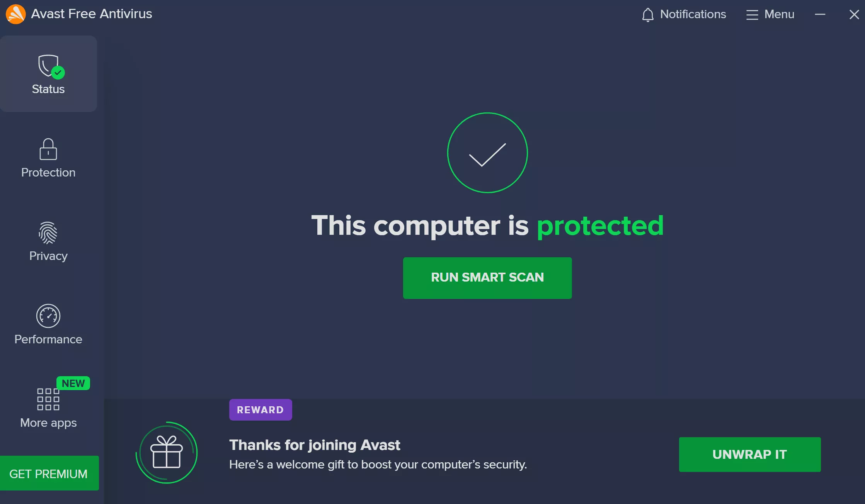Expand Notifications panel dropdown
Image resolution: width=865 pixels, height=504 pixels.
[685, 14]
